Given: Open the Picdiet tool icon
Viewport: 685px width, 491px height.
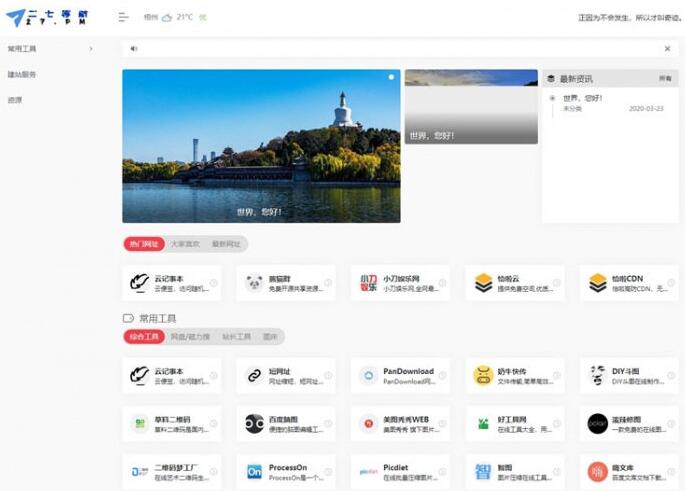Looking at the screenshot, I should [x=368, y=471].
